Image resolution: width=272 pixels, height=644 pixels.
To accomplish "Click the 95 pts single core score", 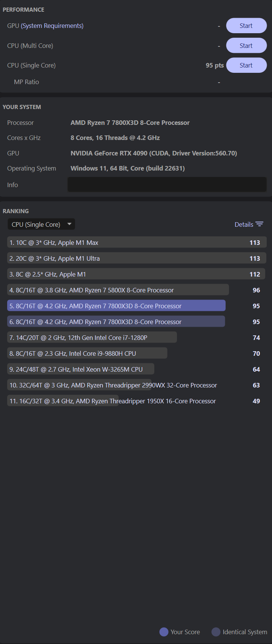I will click(215, 65).
